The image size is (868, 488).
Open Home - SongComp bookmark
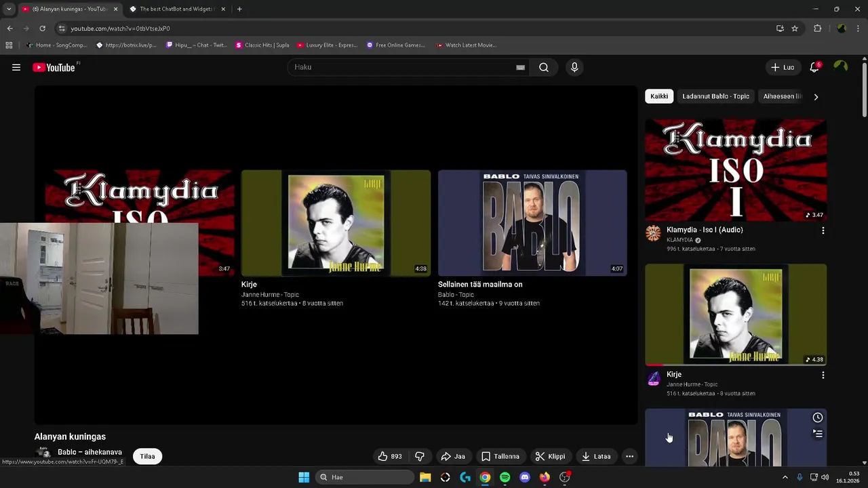click(56, 45)
